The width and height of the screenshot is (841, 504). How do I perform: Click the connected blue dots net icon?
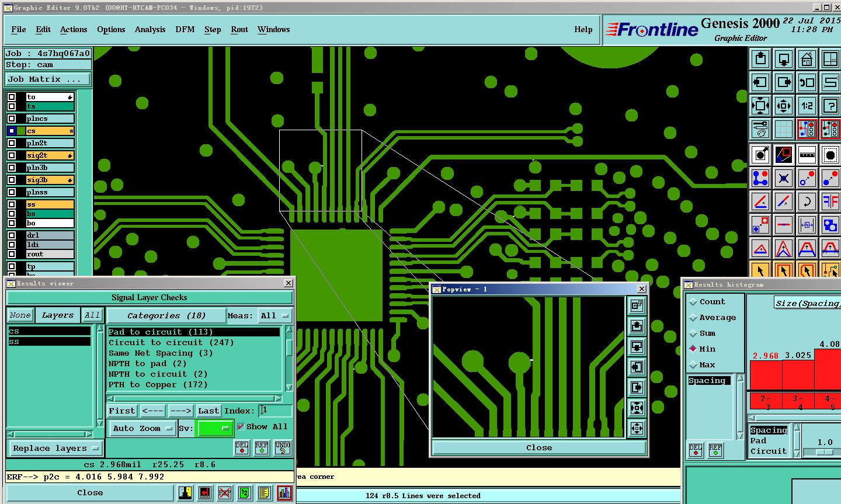(x=760, y=178)
